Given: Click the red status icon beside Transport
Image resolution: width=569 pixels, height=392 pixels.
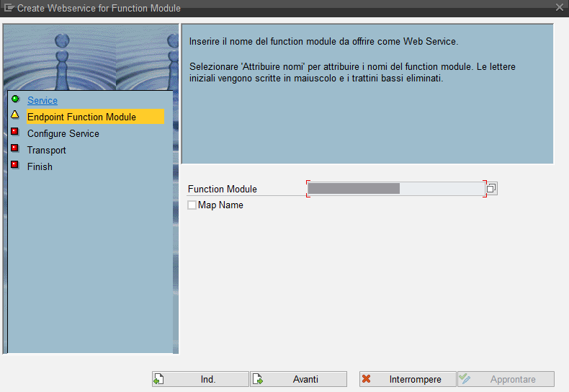Looking at the screenshot, I should click(15, 148).
